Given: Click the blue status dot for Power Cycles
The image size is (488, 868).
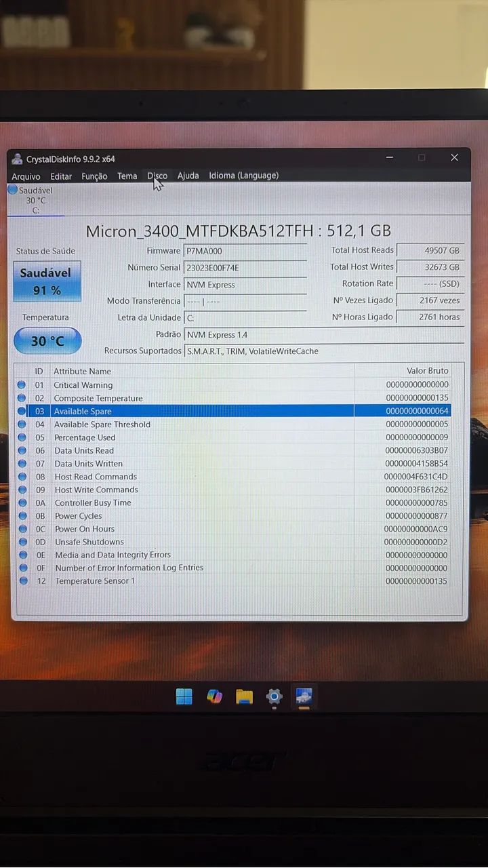Looking at the screenshot, I should click(22, 516).
